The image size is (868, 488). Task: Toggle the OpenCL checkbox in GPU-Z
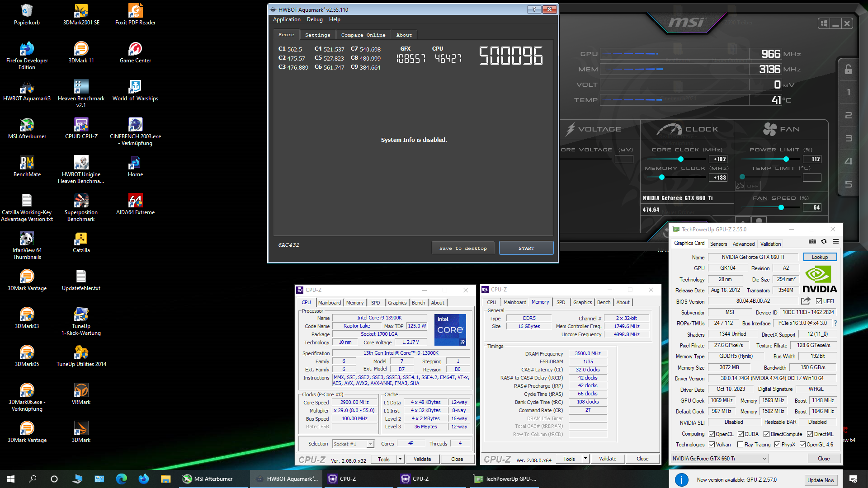[712, 434]
